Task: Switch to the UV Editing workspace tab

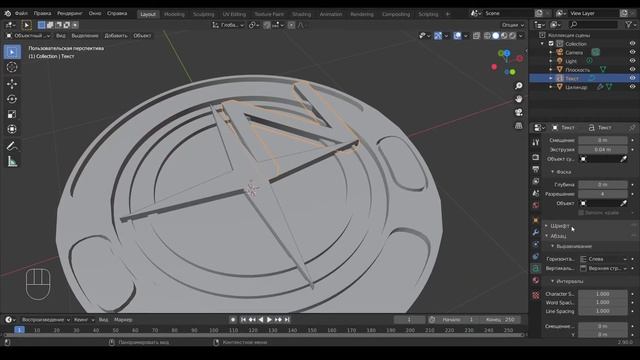Action: point(234,14)
